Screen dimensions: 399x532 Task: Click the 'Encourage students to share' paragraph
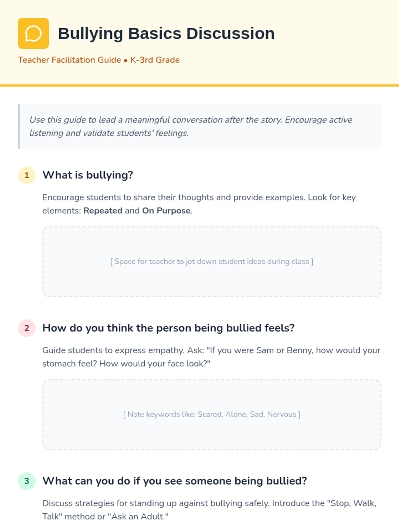tap(199, 204)
